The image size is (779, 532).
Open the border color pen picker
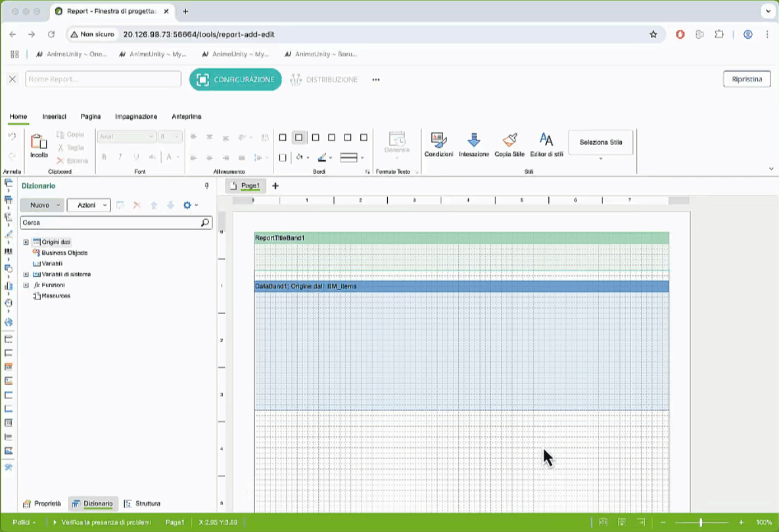click(325, 158)
